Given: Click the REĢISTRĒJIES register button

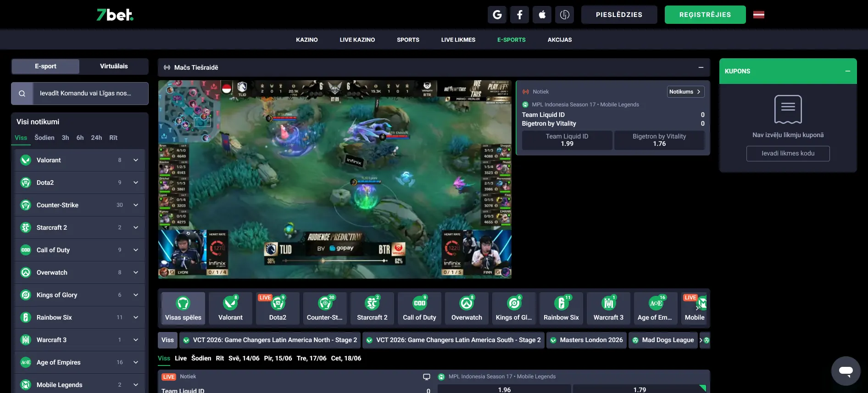Looking at the screenshot, I should coord(705,15).
